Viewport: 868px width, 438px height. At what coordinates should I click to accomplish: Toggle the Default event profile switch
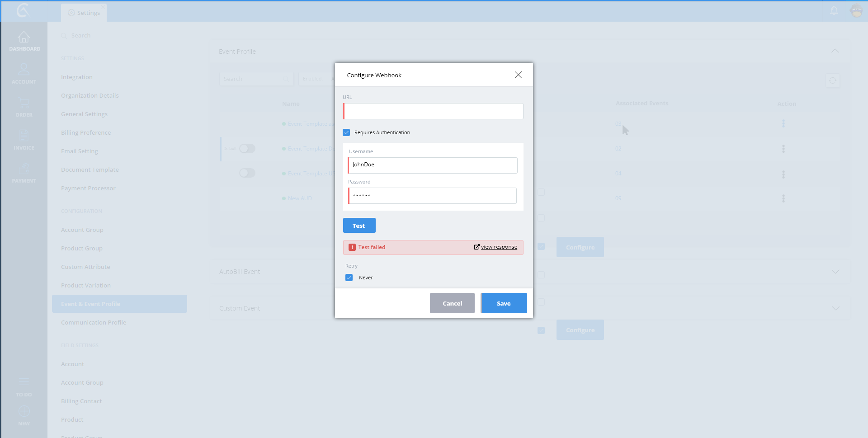click(x=247, y=149)
